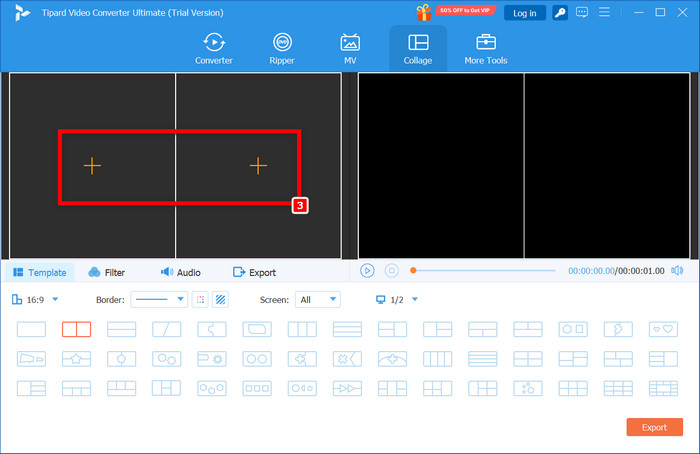This screenshot has width=700, height=454.
Task: Open the Border line style dropdown
Action: [x=160, y=299]
